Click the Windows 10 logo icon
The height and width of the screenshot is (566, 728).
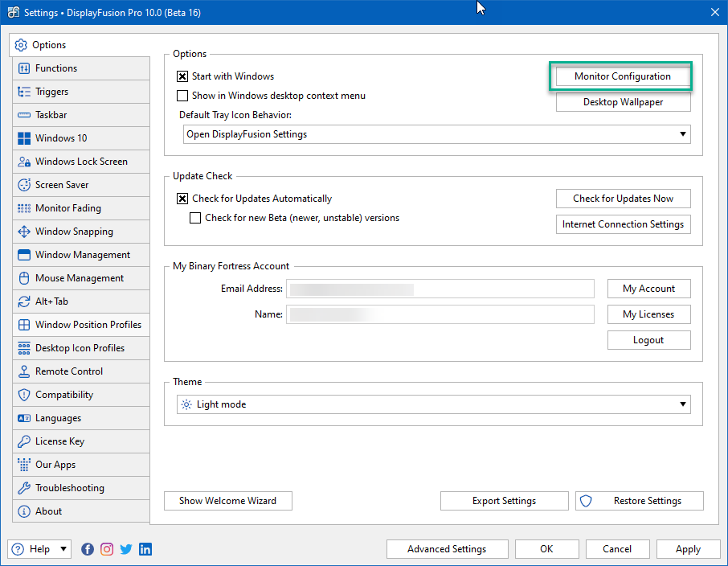click(23, 138)
